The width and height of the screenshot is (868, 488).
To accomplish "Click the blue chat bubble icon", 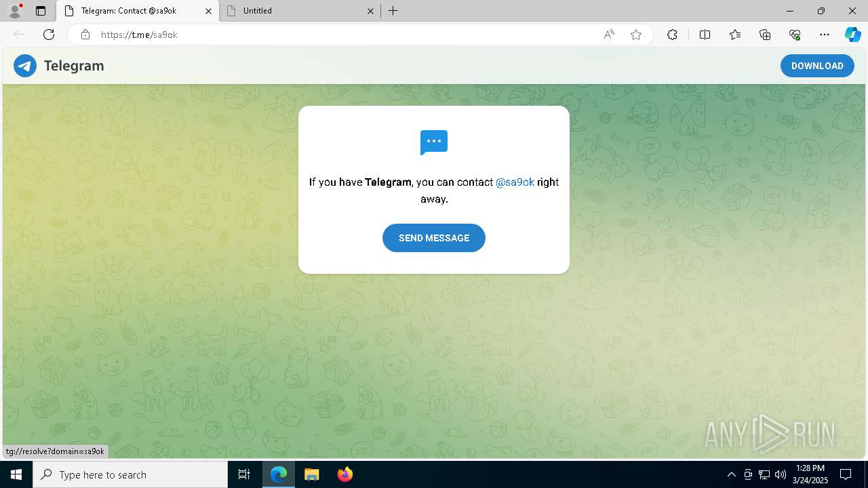I will coord(434,142).
